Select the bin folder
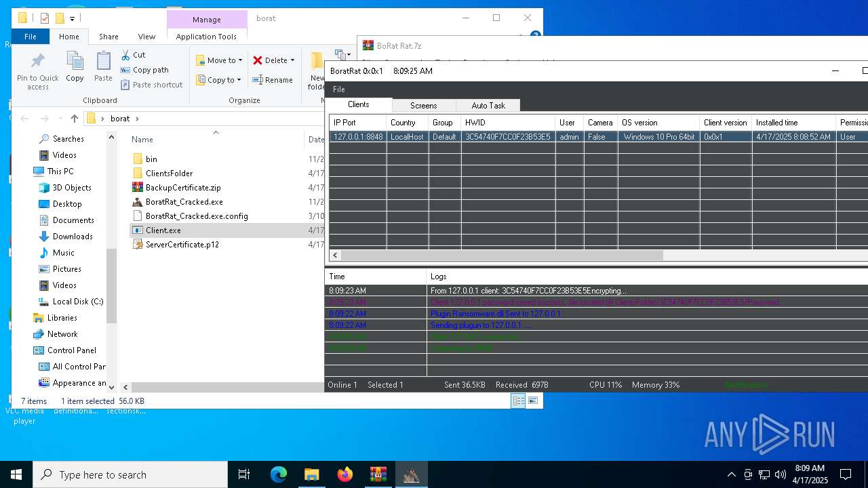Viewport: 868px width, 488px height. [x=151, y=159]
